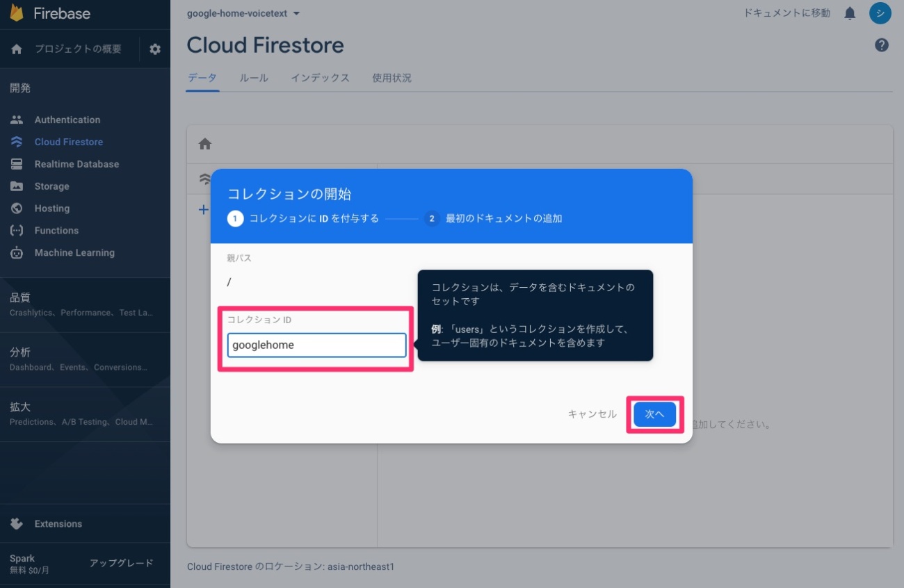Screen dimensions: 904x588
Task: Switch to the ルール tab
Action: 254,78
